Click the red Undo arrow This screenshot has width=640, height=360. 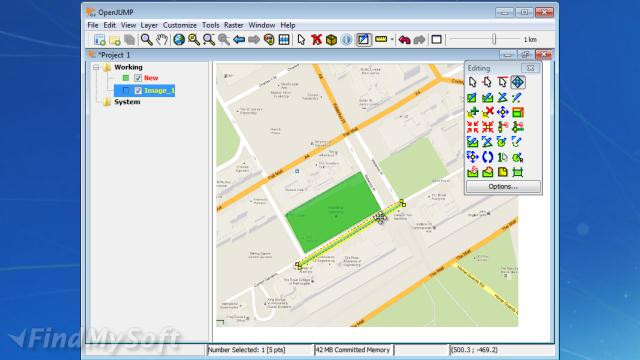click(x=404, y=40)
